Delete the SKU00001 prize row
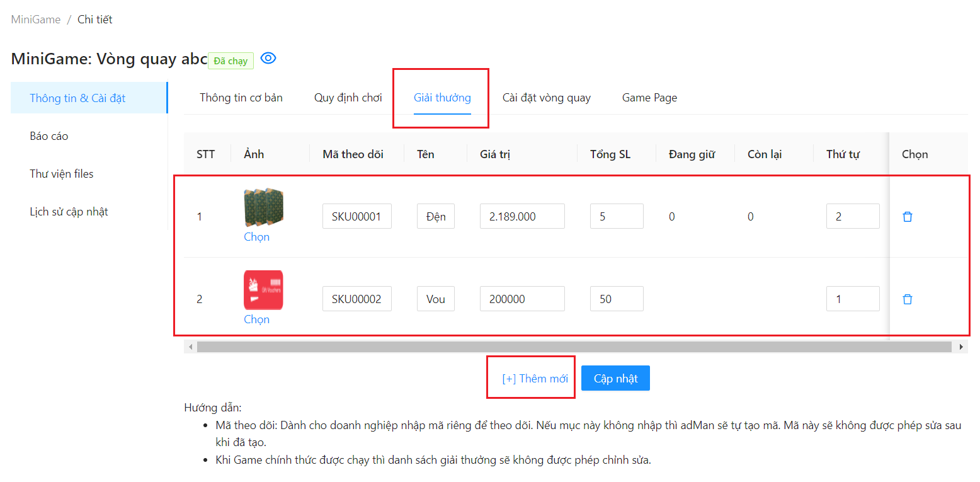The width and height of the screenshot is (980, 482). [908, 217]
